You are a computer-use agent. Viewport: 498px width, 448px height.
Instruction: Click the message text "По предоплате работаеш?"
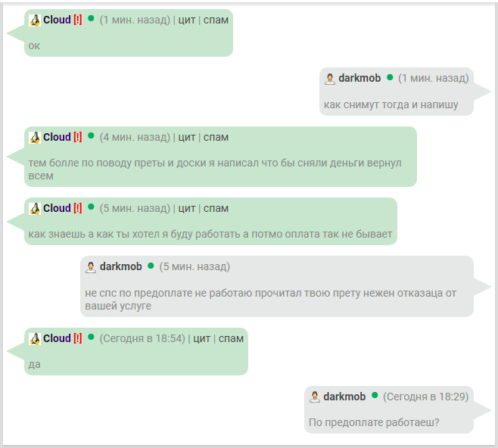click(x=374, y=422)
